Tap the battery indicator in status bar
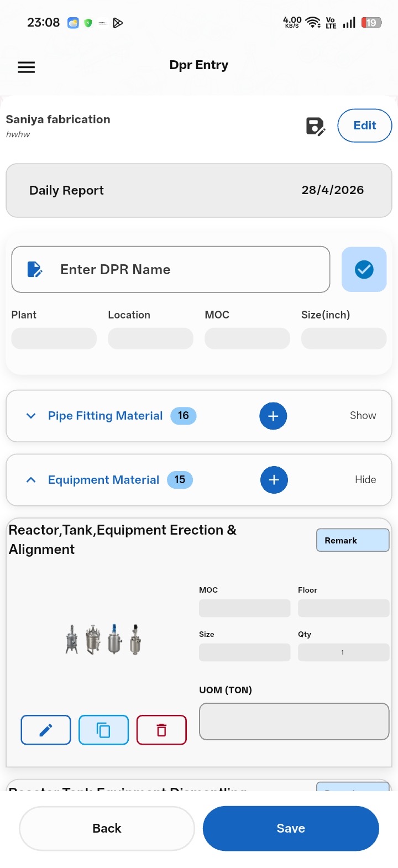398x868 pixels. coord(371,23)
